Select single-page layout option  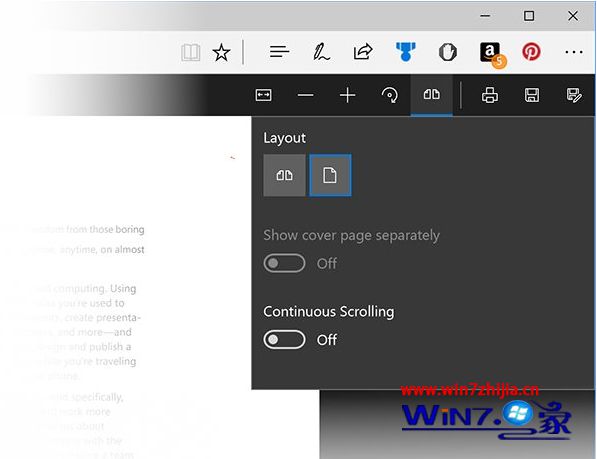(x=330, y=175)
